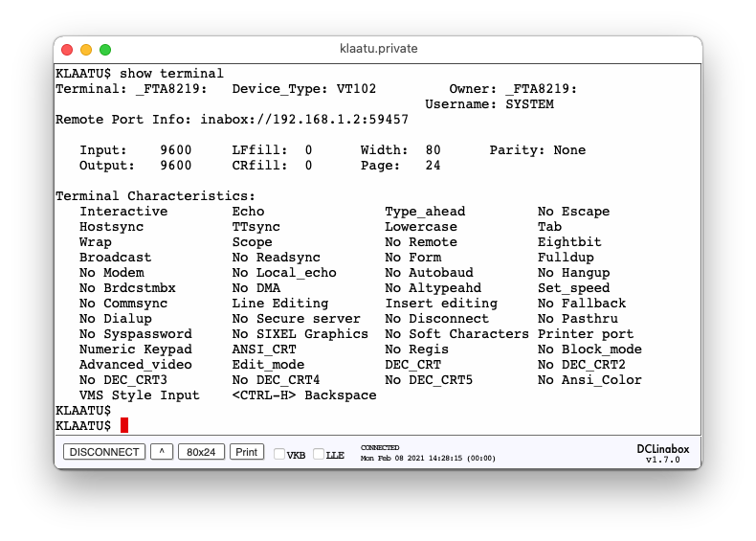Click the 'ANSI_CRT' characteristic
This screenshot has width=756, height=541.
tap(264, 349)
